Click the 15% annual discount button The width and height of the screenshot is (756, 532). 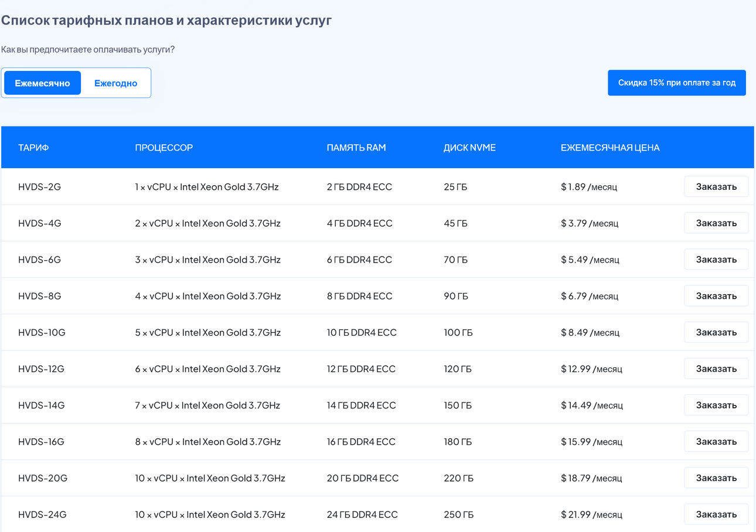(x=677, y=83)
